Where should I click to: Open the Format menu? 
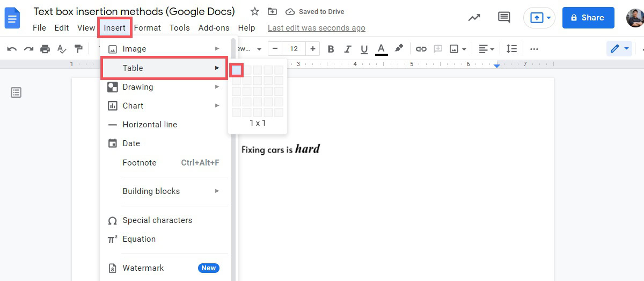[x=148, y=28]
